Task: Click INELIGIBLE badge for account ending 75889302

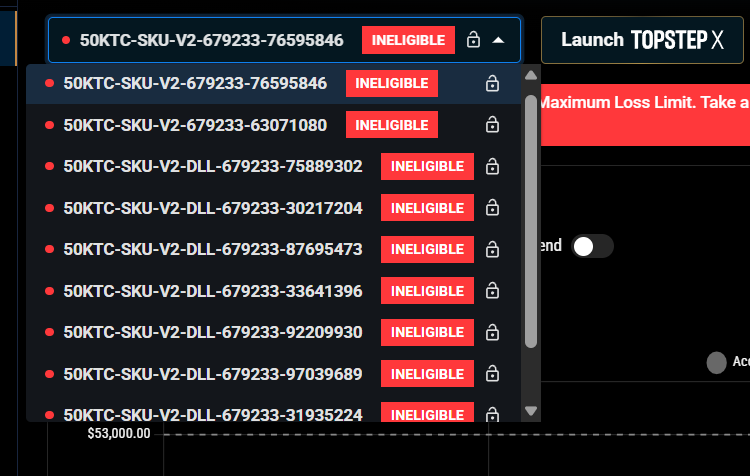Action: coord(427,166)
